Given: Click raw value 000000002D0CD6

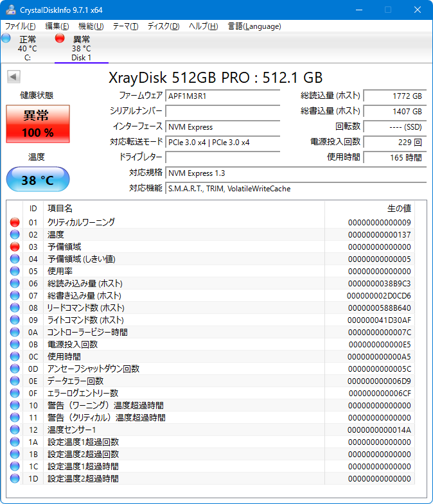Looking at the screenshot, I should 378,296.
